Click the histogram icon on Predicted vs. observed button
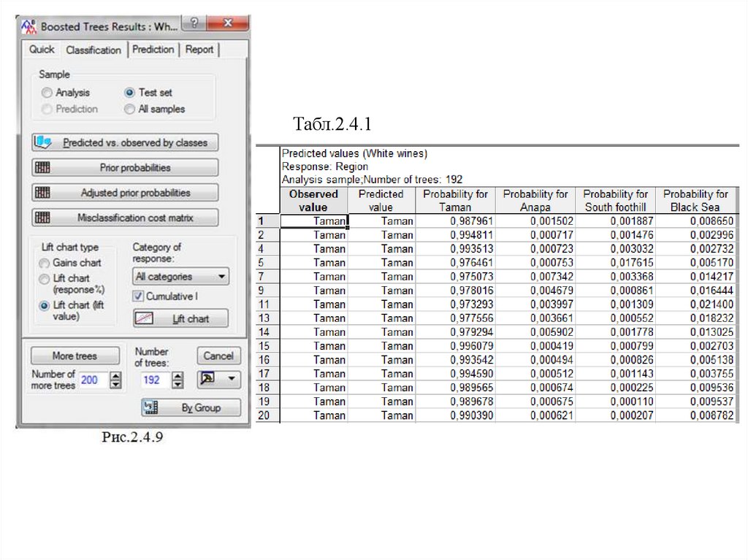The image size is (748, 560). click(43, 142)
